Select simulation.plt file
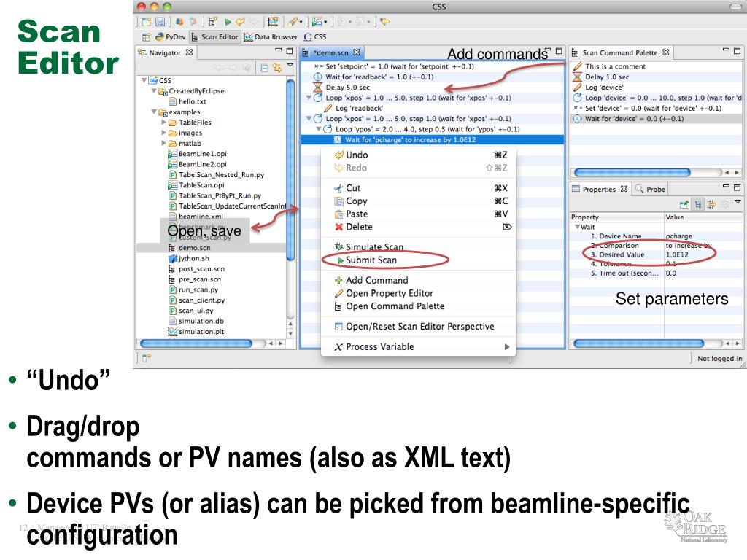Screen dimensions: 747x560 (x=201, y=332)
